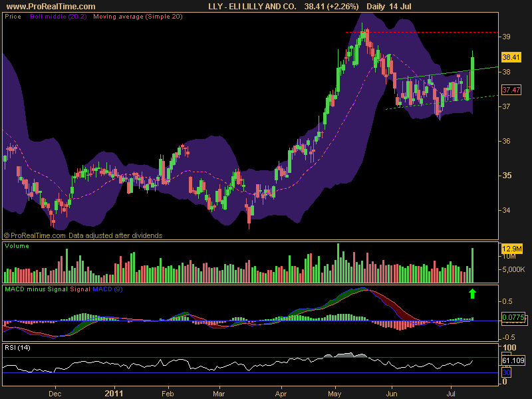
Task: Select the latest tall green candlestick
Action: [472, 73]
